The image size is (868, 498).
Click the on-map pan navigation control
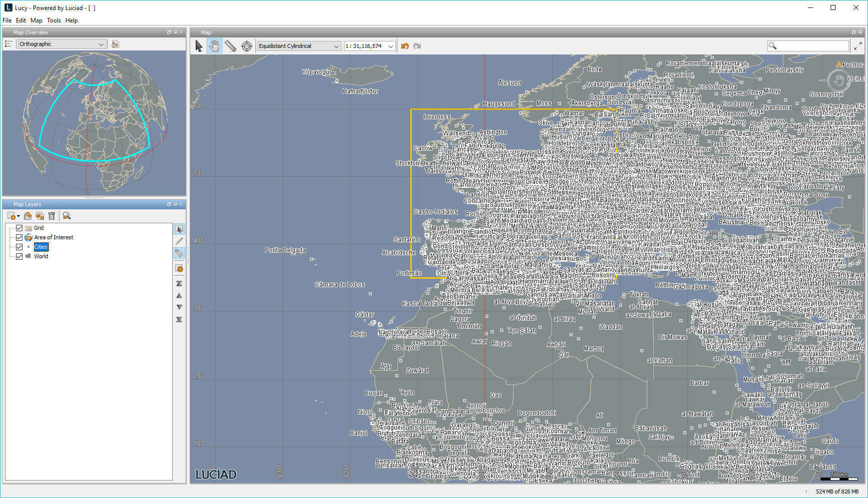click(x=839, y=80)
